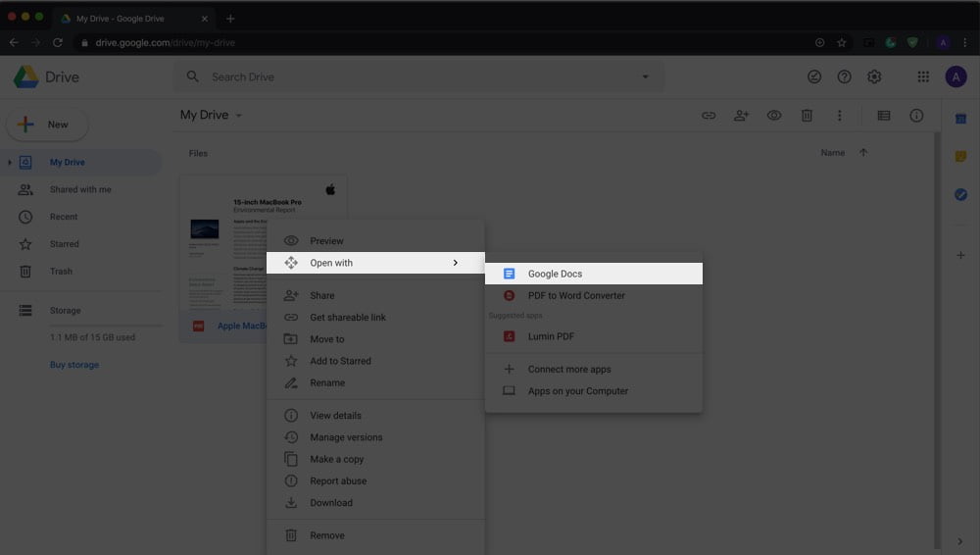Click Share in context menu
The image size is (980, 555).
tap(375, 295)
